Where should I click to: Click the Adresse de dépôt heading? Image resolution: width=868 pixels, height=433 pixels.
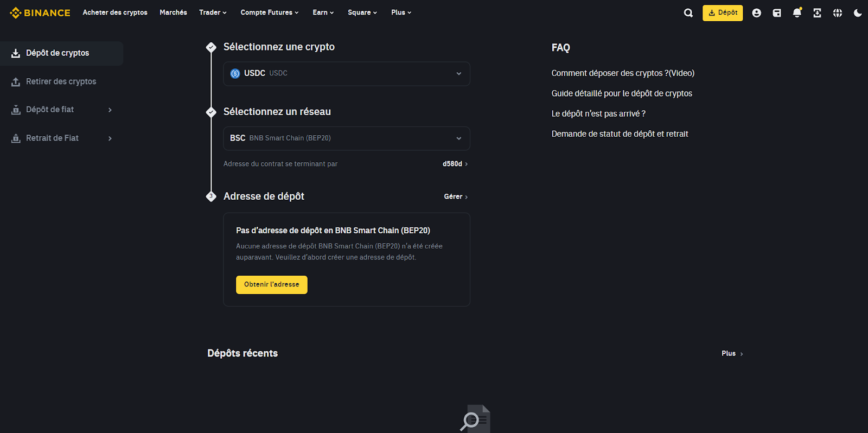pos(264,196)
